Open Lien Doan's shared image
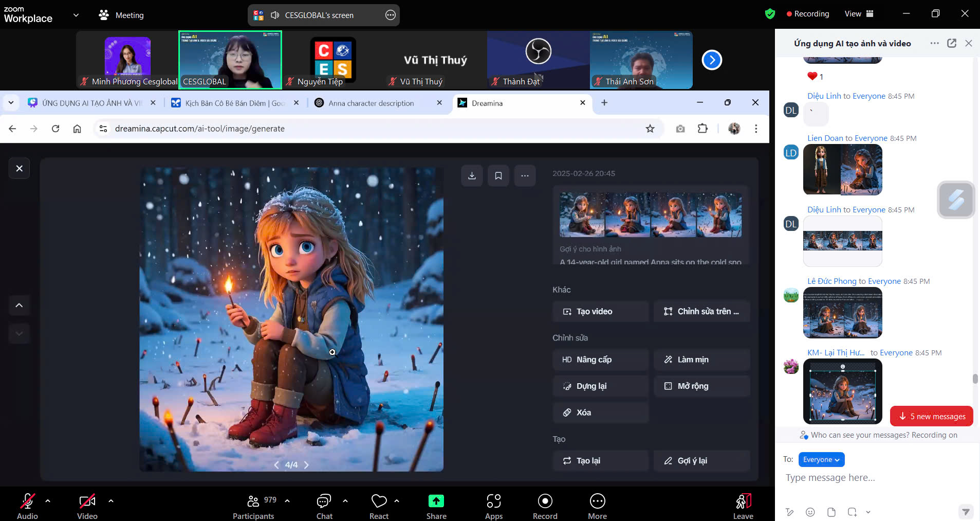980x521 pixels. (x=843, y=170)
